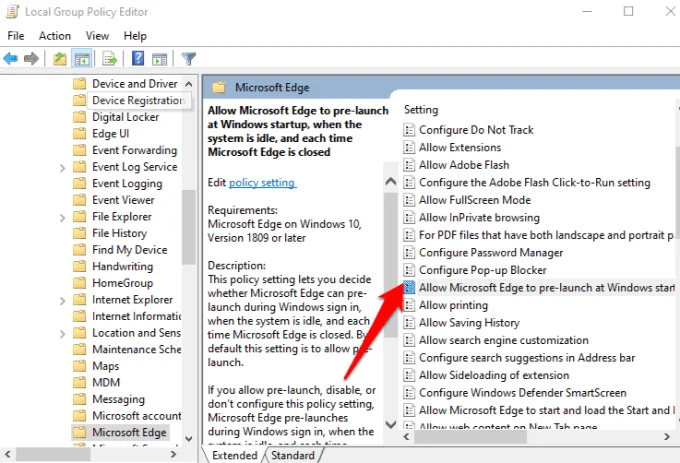Click the Back arrow toolbar icon
This screenshot has width=680, height=463.
point(11,58)
